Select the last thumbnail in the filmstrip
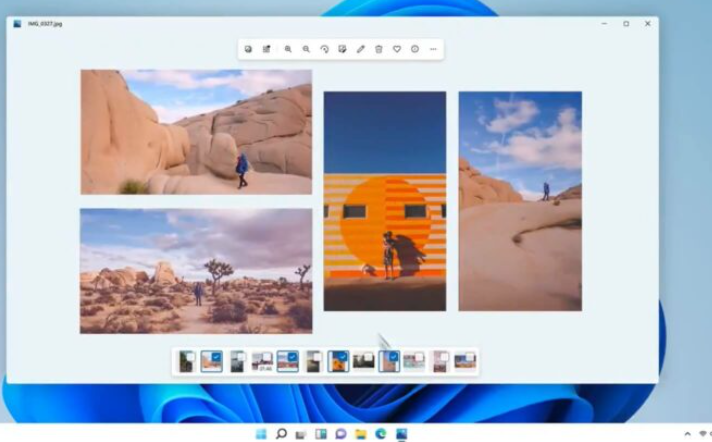Viewport: 712px width, 442px height. coord(465,361)
